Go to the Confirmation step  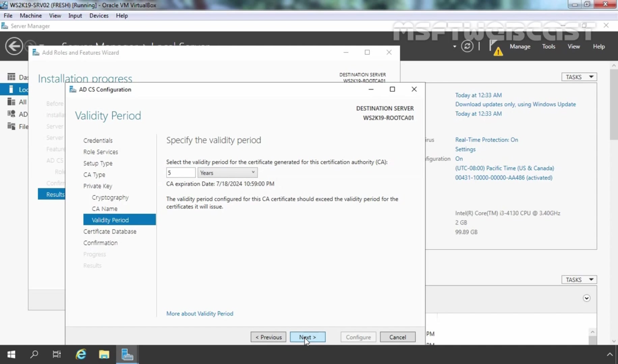[x=100, y=243]
